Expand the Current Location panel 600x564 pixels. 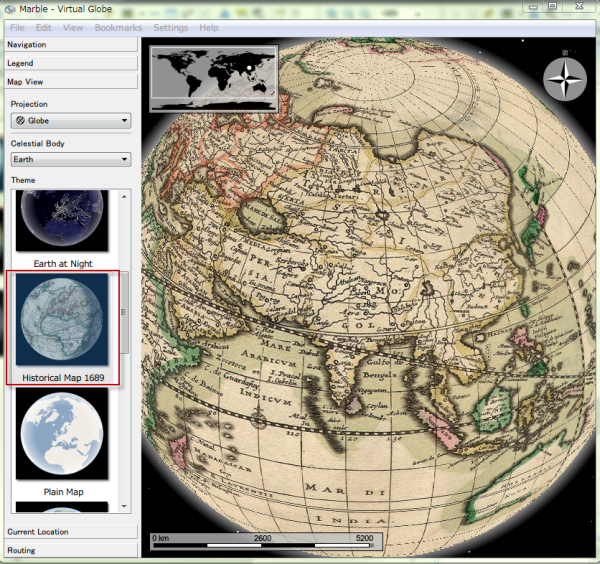point(70,532)
